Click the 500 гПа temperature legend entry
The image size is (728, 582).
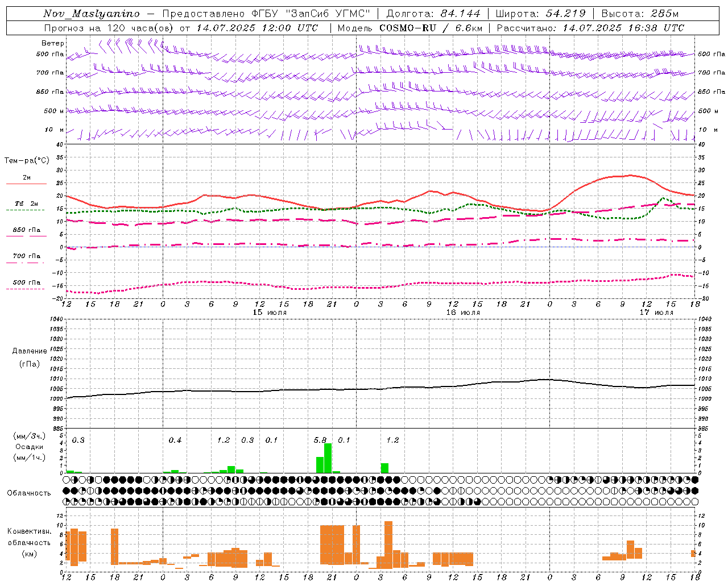tap(27, 282)
